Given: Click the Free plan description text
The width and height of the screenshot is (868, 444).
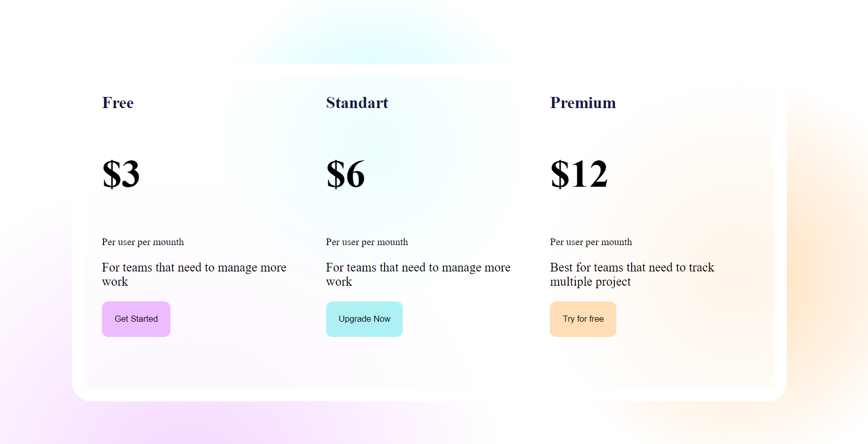Looking at the screenshot, I should pyautogui.click(x=194, y=274).
